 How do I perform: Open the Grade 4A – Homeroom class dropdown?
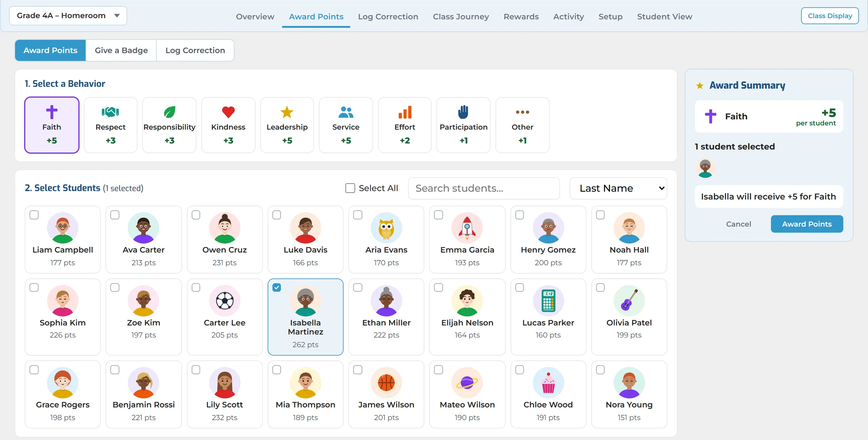[x=68, y=16]
